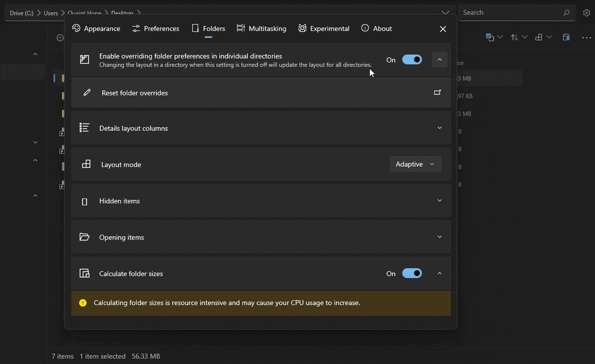The image size is (595, 364).
Task: Switch to the Multitasking tab
Action: coord(261,28)
